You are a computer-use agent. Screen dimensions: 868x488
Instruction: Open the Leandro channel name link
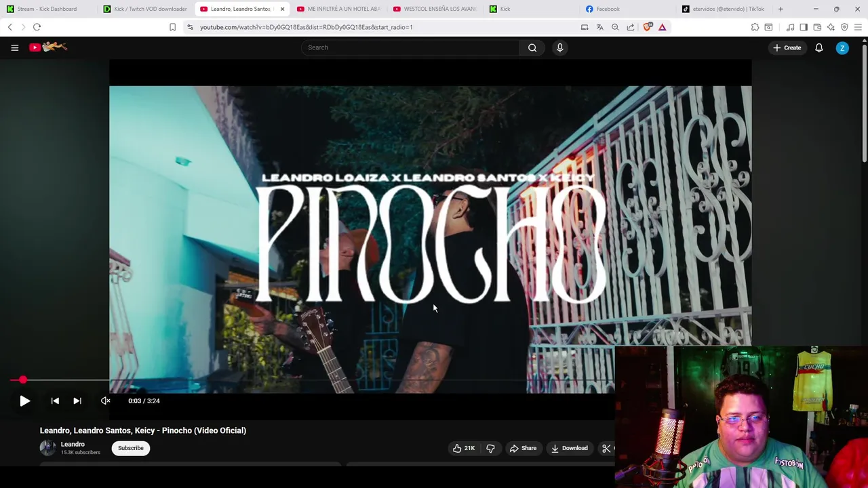[73, 444]
